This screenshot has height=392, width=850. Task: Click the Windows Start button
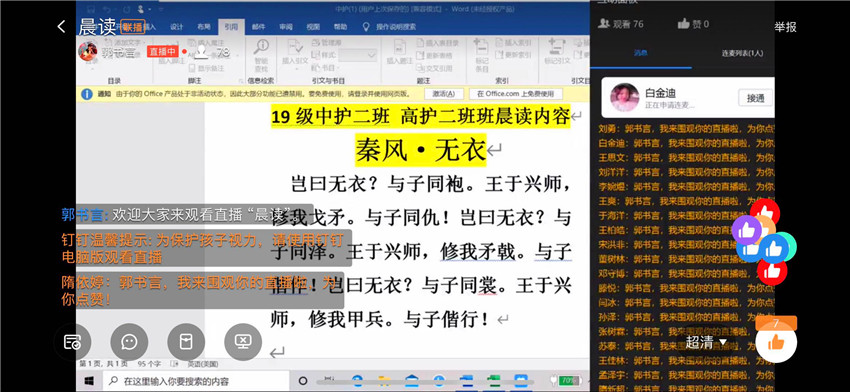(x=89, y=381)
